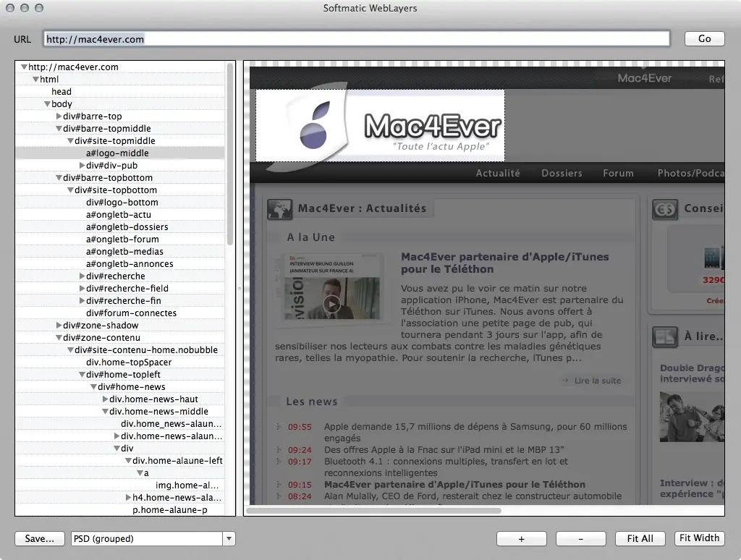Image resolution: width=741 pixels, height=560 pixels.
Task: Click the Go button to load the URL
Action: click(703, 38)
